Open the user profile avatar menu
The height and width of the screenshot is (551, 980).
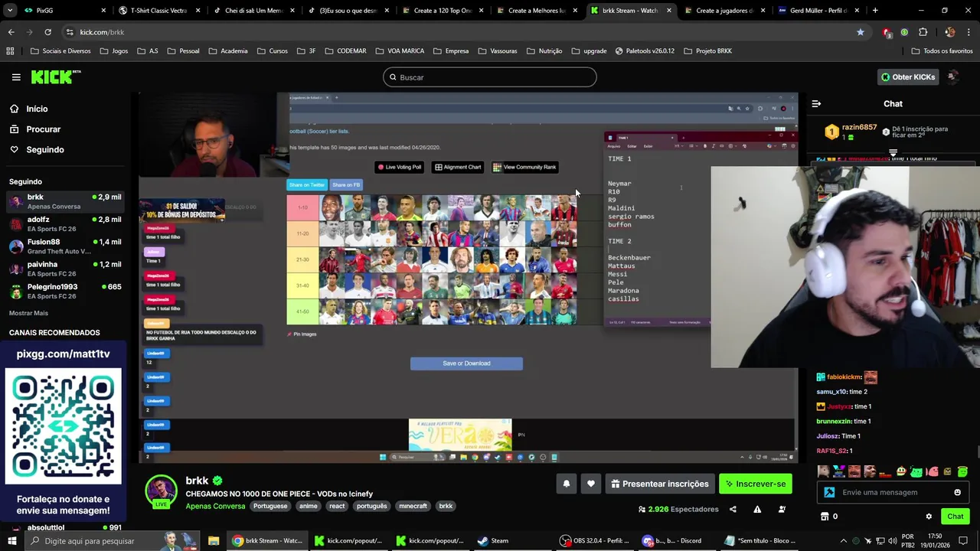[x=953, y=77]
